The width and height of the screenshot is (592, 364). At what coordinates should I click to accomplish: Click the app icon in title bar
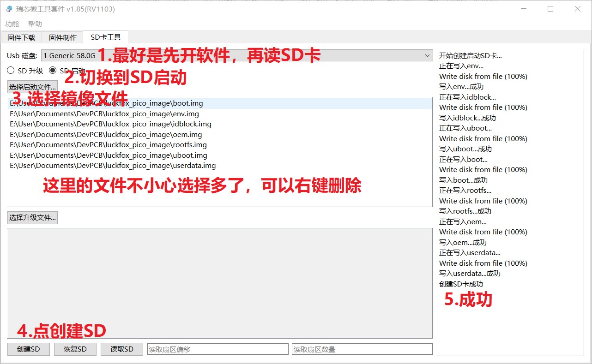[9, 9]
